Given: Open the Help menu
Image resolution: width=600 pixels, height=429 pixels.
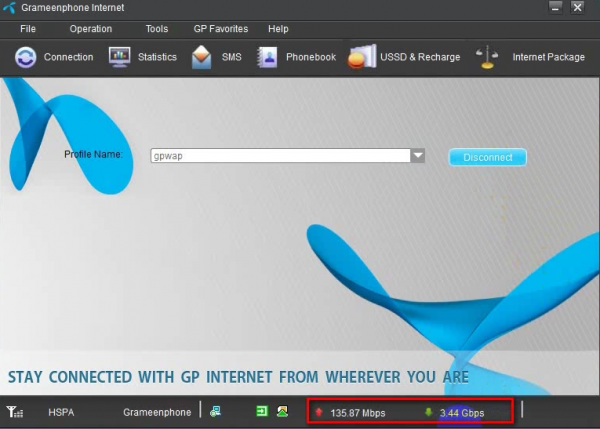Looking at the screenshot, I should pyautogui.click(x=278, y=29).
